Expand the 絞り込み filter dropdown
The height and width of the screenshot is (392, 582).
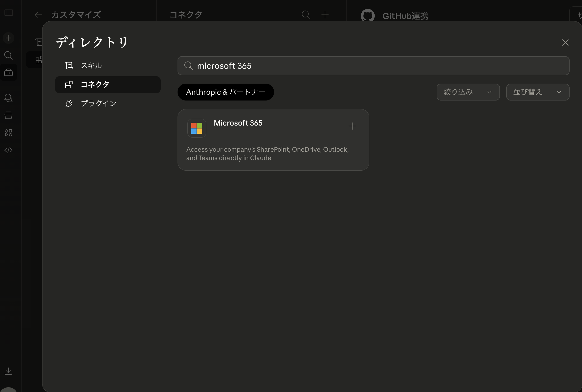click(x=468, y=92)
